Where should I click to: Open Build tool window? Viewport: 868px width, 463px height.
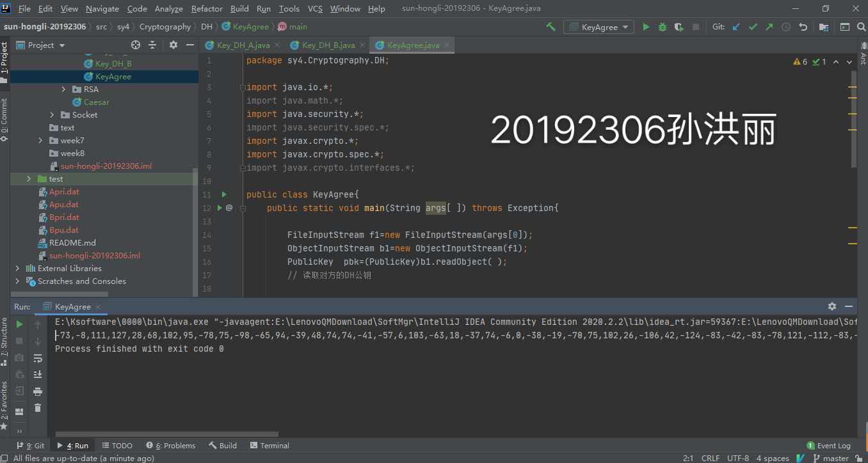point(222,446)
